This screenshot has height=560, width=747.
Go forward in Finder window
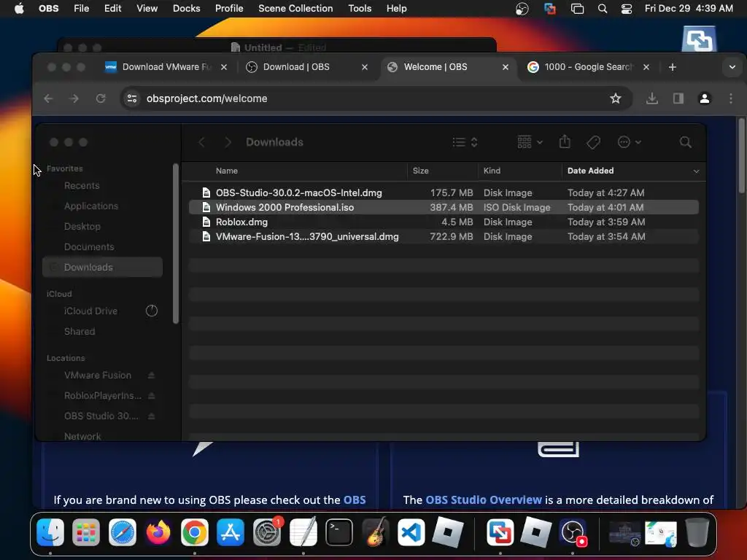[228, 142]
